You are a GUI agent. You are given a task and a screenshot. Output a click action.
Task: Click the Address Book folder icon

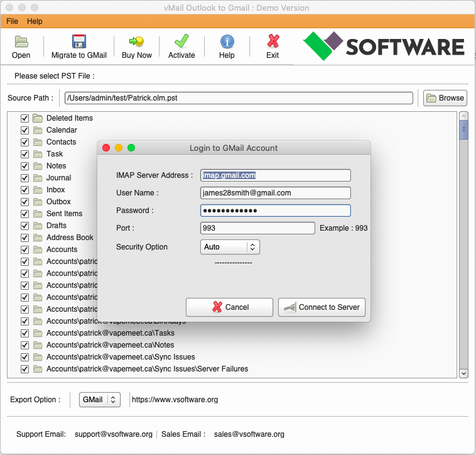pos(38,238)
